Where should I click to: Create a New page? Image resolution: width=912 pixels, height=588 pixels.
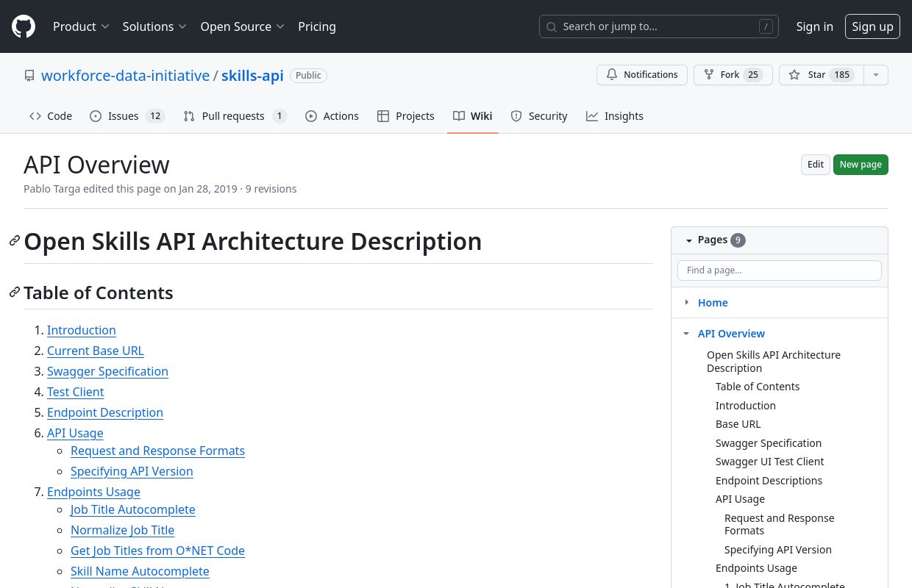tap(861, 165)
